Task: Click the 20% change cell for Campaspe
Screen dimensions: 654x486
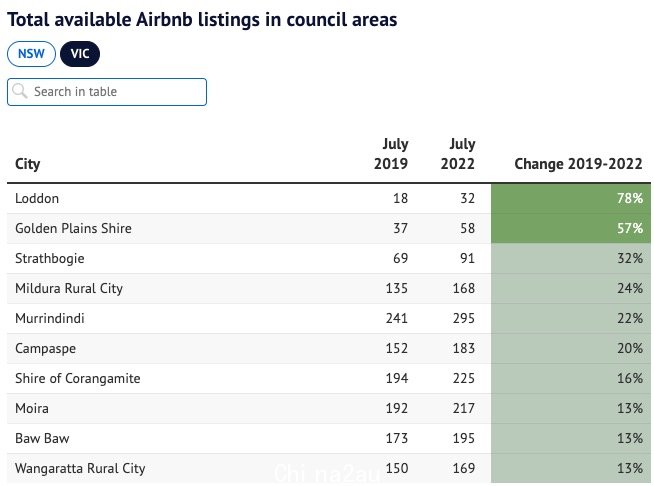Action: 571,349
